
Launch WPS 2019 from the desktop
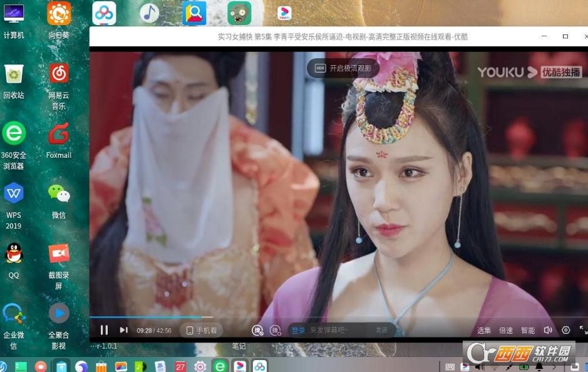click(x=14, y=205)
